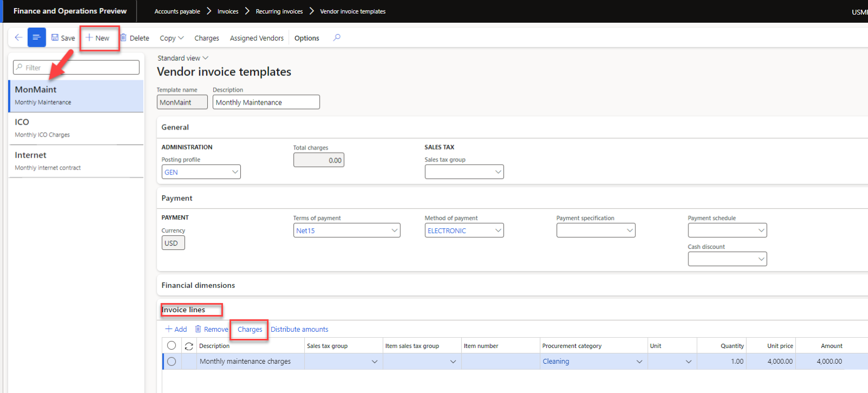Click the refresh icon in grid header
The image size is (868, 393).
coord(189,346)
